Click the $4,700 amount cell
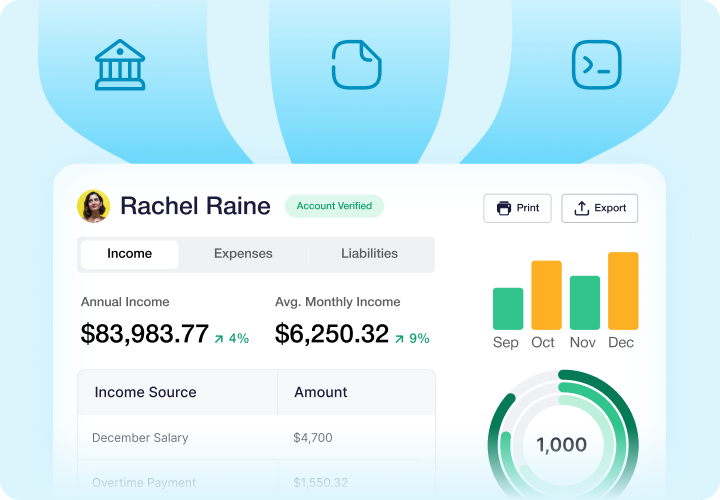 (313, 438)
